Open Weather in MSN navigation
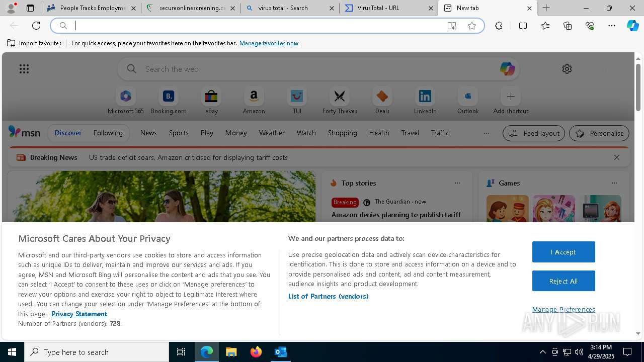 pos(272,133)
